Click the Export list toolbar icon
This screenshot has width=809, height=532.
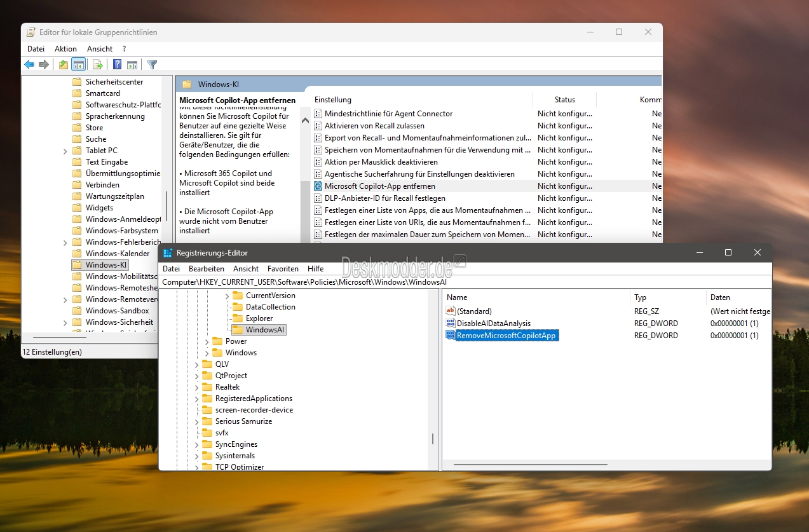click(97, 64)
